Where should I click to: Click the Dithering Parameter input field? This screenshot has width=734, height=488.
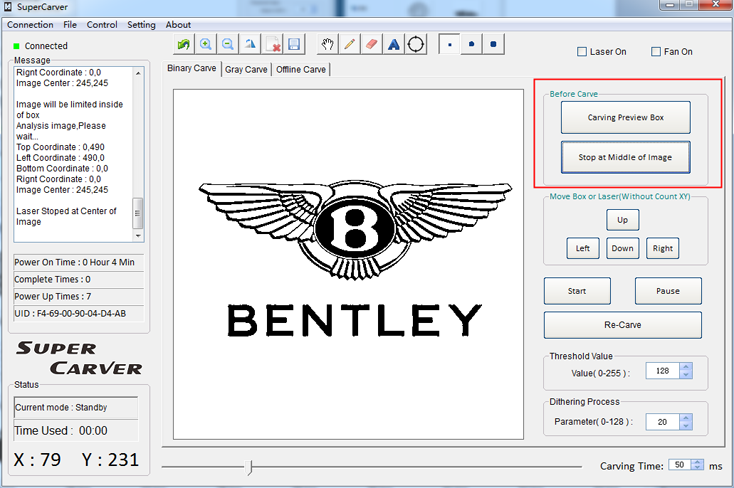point(663,422)
